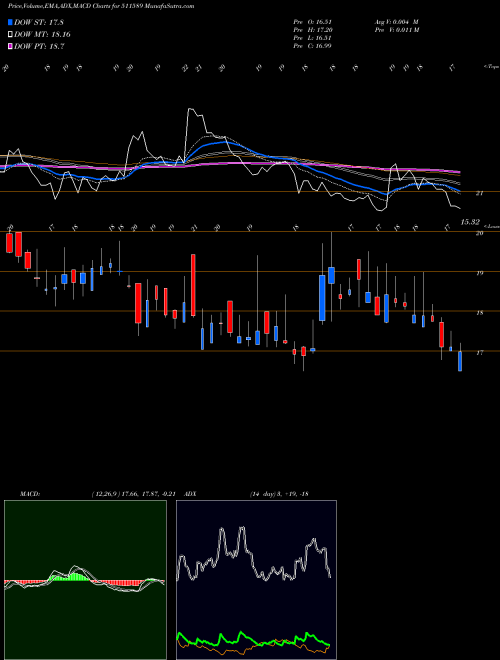Viewport: 500px width, 660px height.
Task: Click the 'Pre H: 17.20' value
Action: [313, 30]
